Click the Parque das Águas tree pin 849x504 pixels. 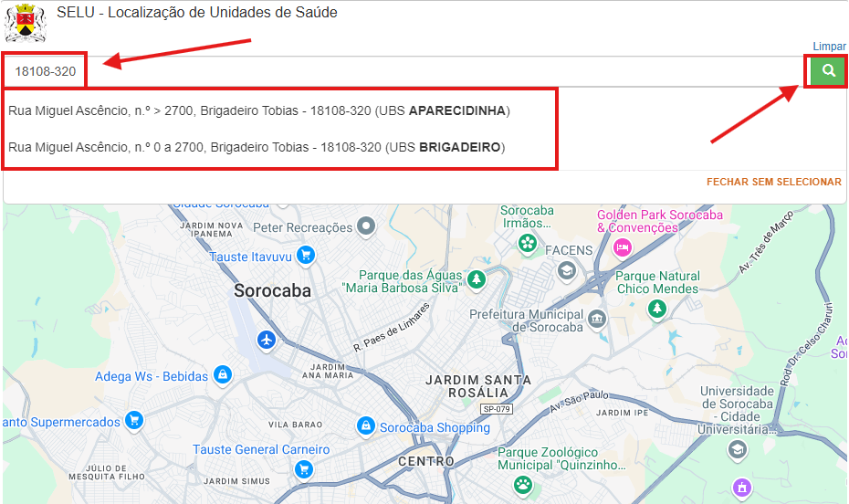pos(476,278)
